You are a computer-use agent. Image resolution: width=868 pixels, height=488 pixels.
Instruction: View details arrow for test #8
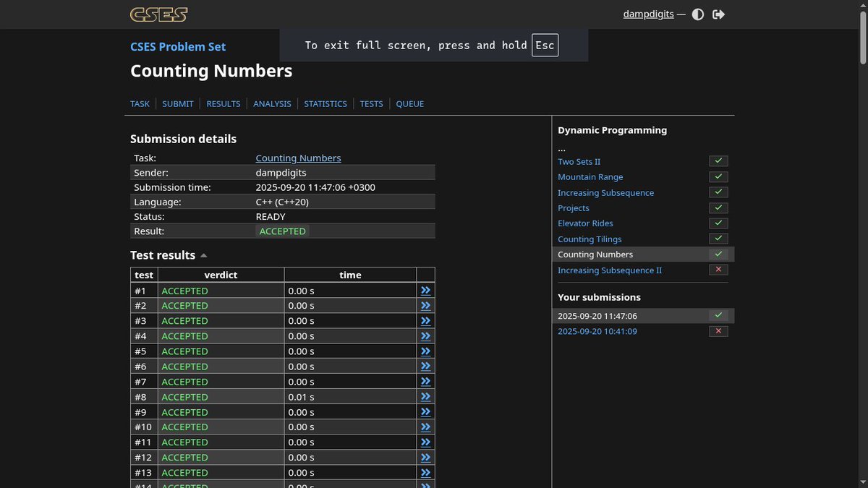(x=425, y=396)
